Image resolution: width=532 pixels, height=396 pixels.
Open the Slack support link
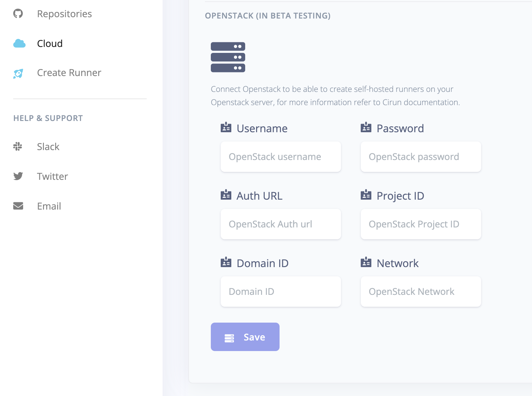48,147
